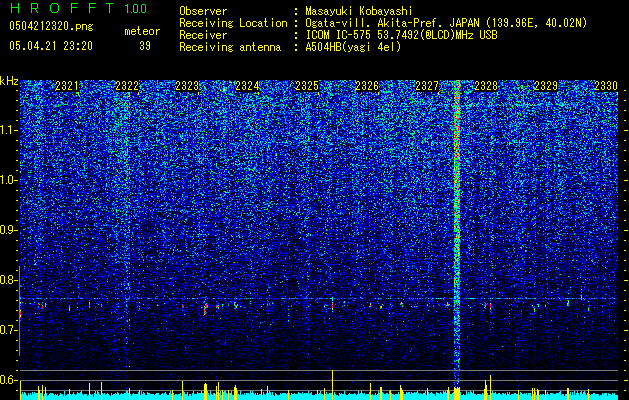Click the 2325 time marker
Image resolution: width=629 pixels, height=400 pixels.
pyautogui.click(x=307, y=86)
